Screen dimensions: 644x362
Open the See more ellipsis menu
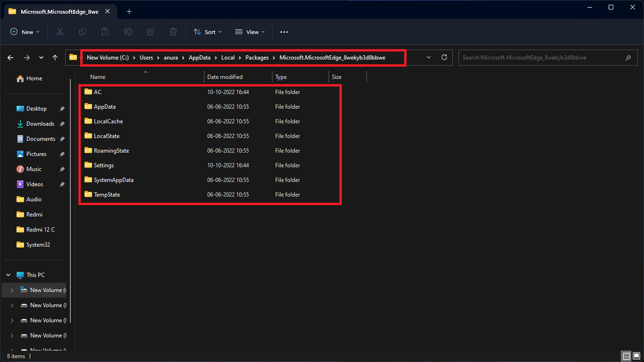point(284,32)
